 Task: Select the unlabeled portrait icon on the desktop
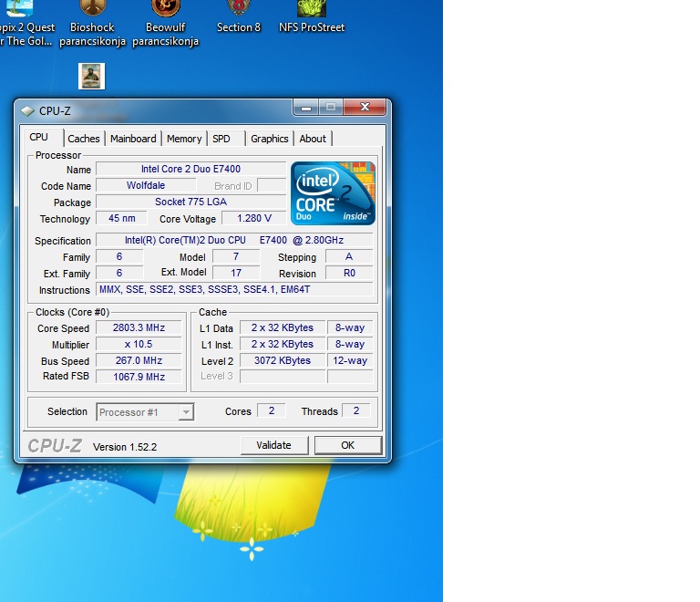[91, 77]
